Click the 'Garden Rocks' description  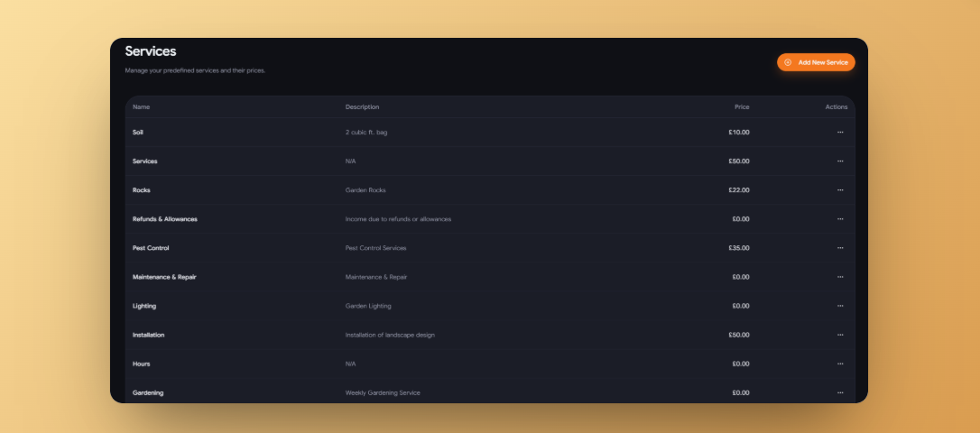click(x=365, y=190)
